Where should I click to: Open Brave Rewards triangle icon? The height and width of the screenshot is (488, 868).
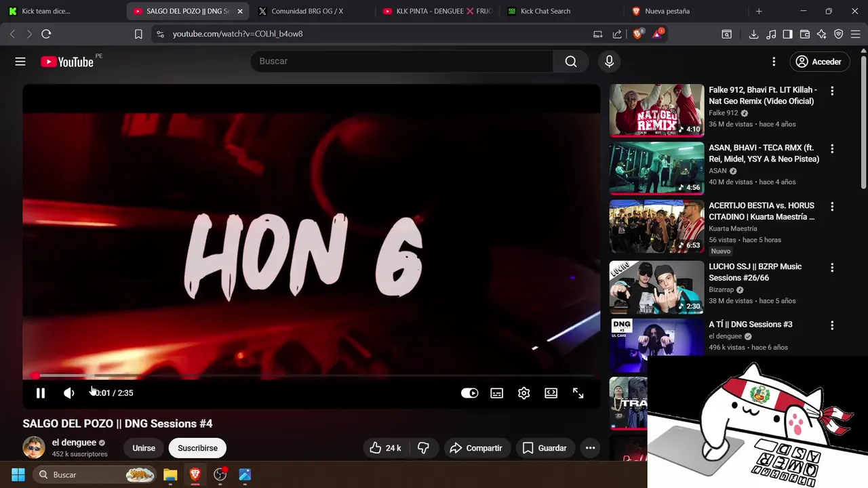[657, 34]
